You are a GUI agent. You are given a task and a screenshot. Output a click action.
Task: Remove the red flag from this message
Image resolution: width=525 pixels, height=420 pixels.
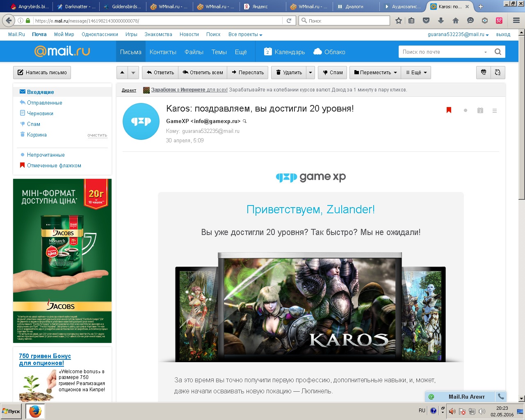point(449,110)
